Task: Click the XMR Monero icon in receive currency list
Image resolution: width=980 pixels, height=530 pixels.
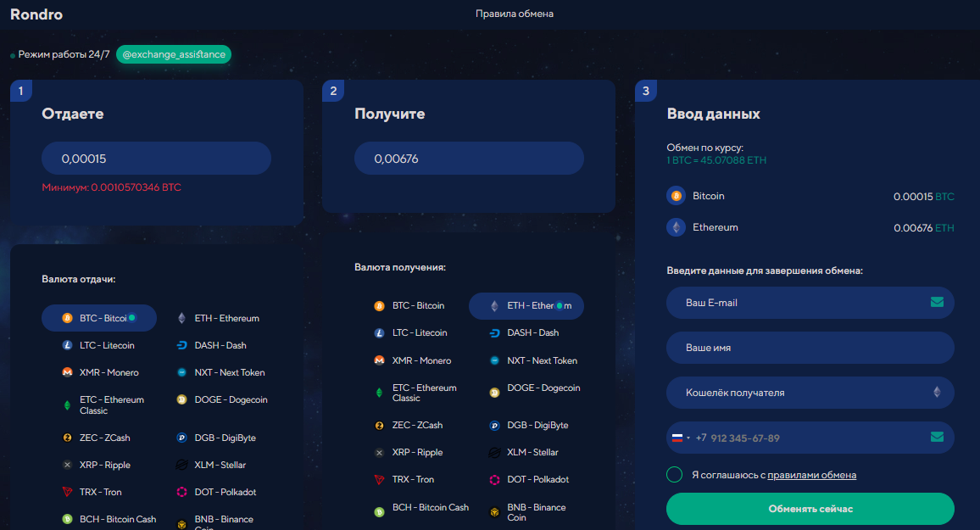Action: click(x=380, y=360)
